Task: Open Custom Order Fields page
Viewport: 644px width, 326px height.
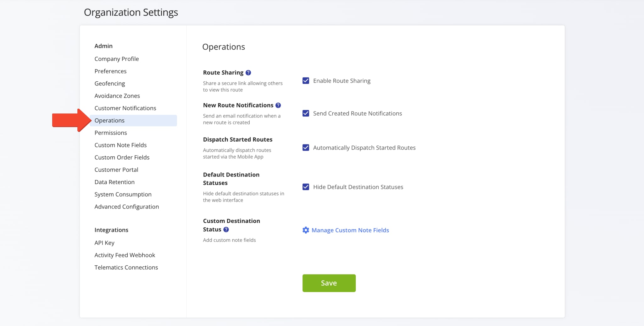Action: click(x=122, y=157)
